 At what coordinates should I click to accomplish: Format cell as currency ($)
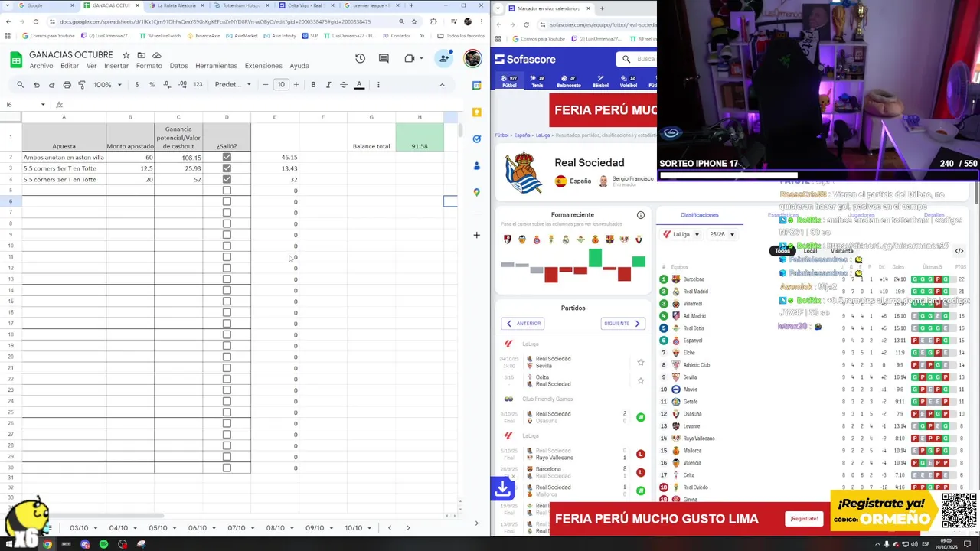point(137,85)
